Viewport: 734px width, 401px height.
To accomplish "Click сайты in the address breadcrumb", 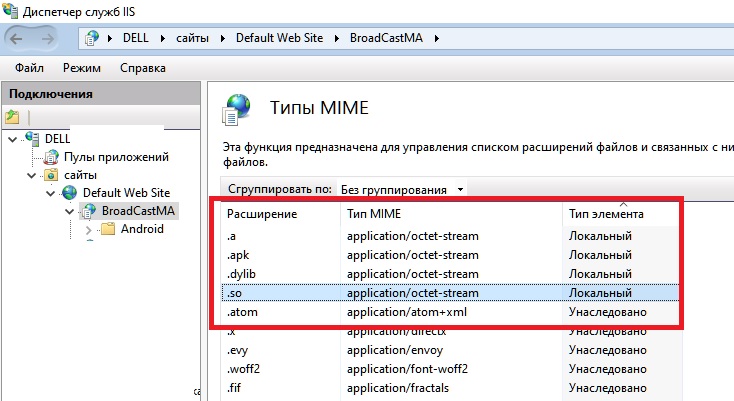I will (192, 38).
